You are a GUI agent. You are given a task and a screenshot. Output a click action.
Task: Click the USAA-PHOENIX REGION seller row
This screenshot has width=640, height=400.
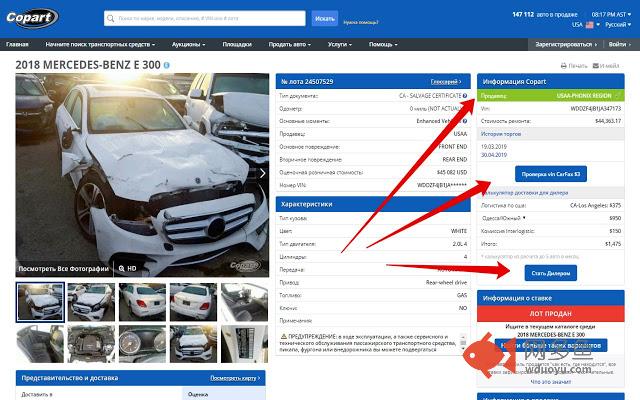551,96
